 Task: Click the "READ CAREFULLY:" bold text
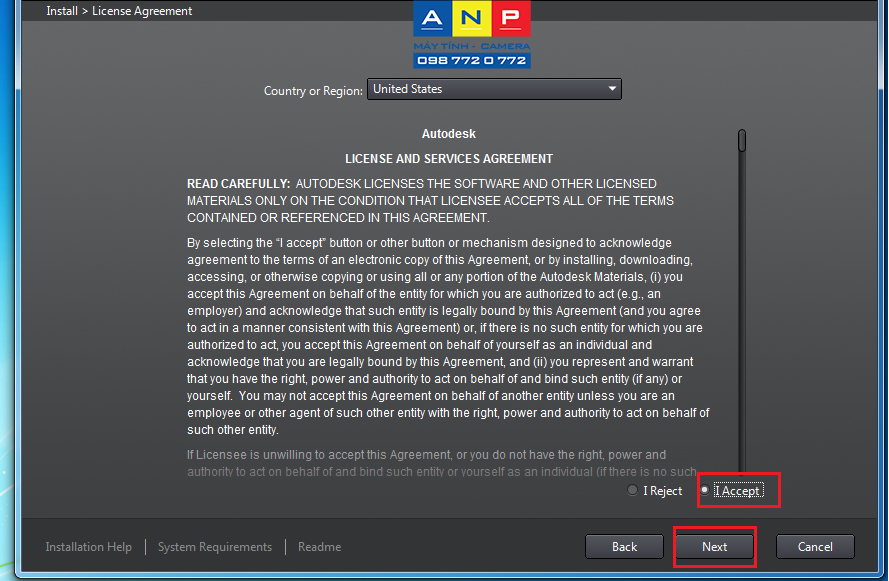pos(239,184)
